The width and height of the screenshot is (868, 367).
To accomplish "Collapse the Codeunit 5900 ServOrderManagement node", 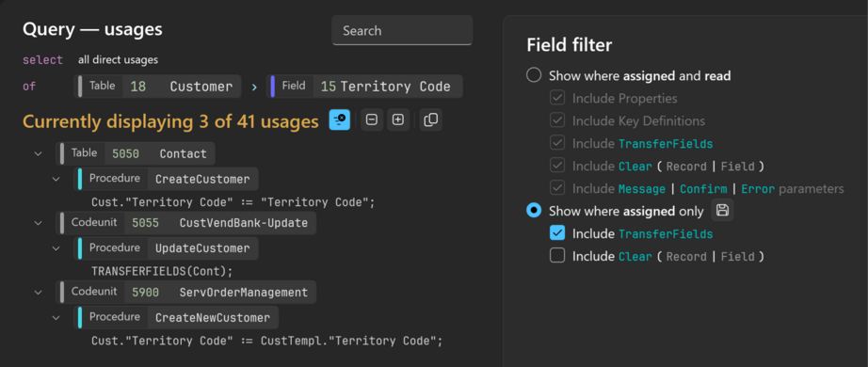I will [x=39, y=292].
